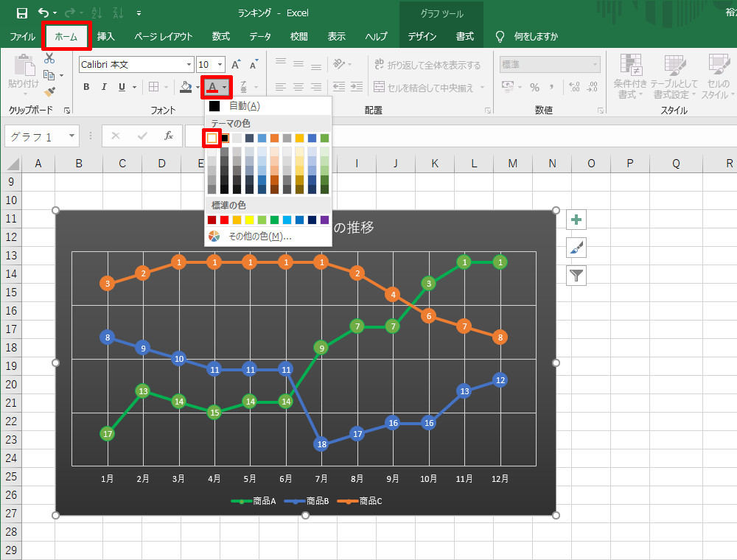Switch to the デザイン chart tools tab
737x560 pixels.
coord(422,36)
